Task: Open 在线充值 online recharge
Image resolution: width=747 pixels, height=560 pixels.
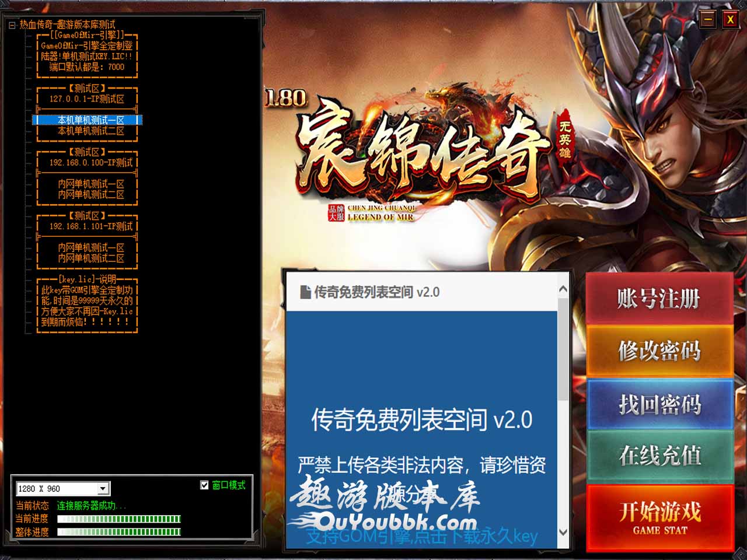Action: coord(659,456)
